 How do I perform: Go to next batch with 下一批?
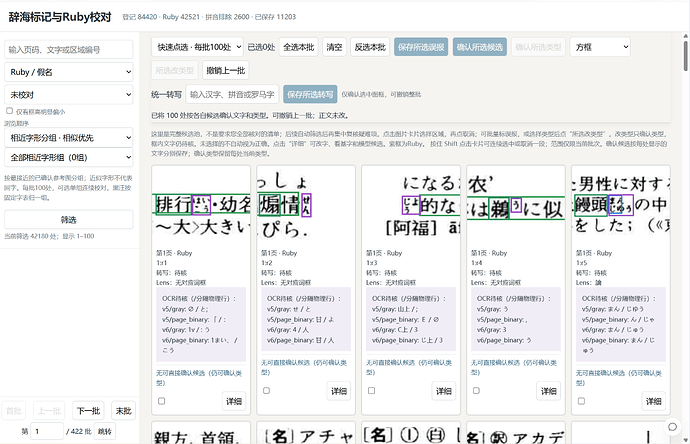click(88, 411)
